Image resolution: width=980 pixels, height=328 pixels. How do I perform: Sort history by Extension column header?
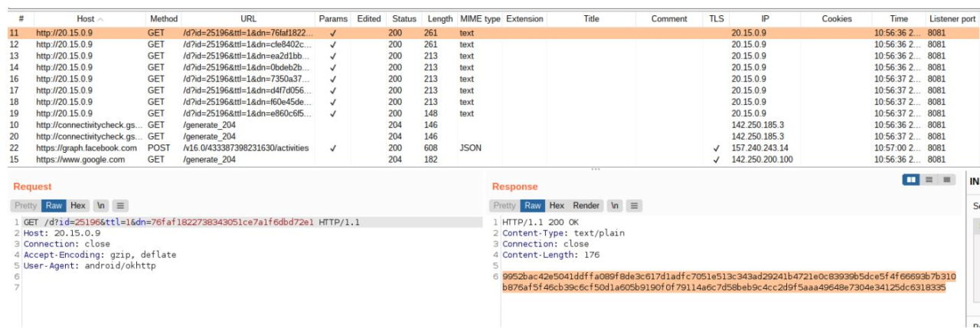524,18
